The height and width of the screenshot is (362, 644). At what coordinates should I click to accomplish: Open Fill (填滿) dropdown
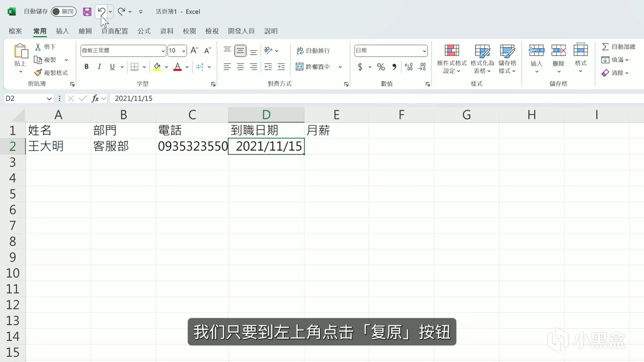615,60
